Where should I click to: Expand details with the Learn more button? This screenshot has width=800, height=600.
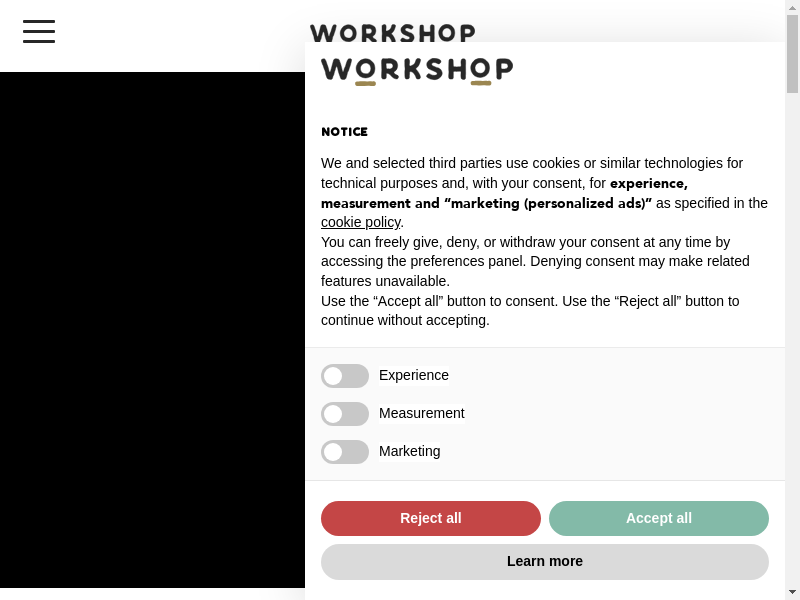point(545,562)
